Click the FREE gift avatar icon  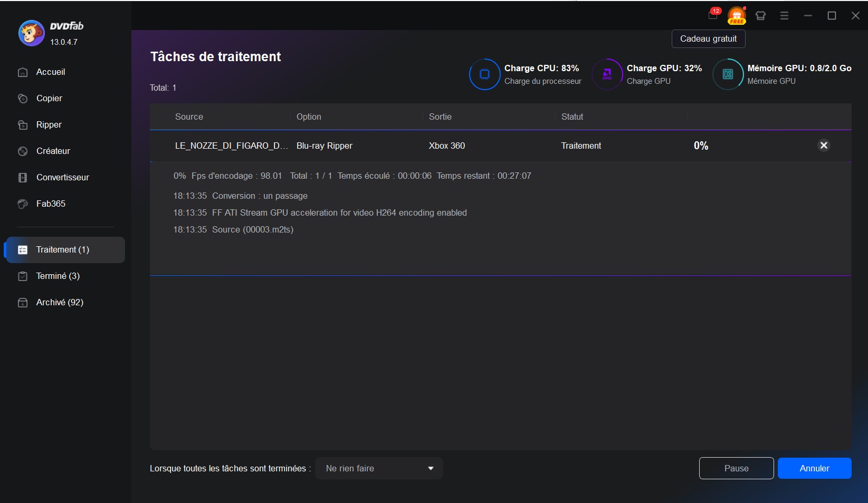click(737, 15)
